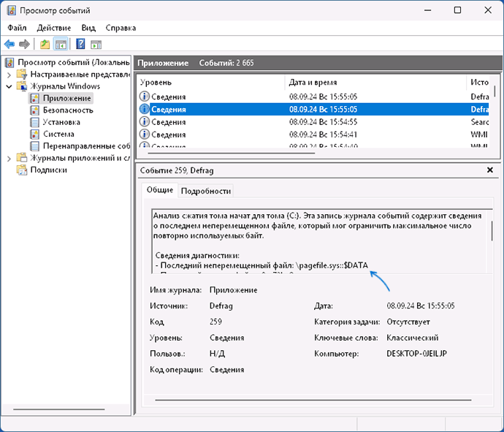Click the Система log icon
Screen dimensions: 504x432
pyautogui.click(x=34, y=134)
